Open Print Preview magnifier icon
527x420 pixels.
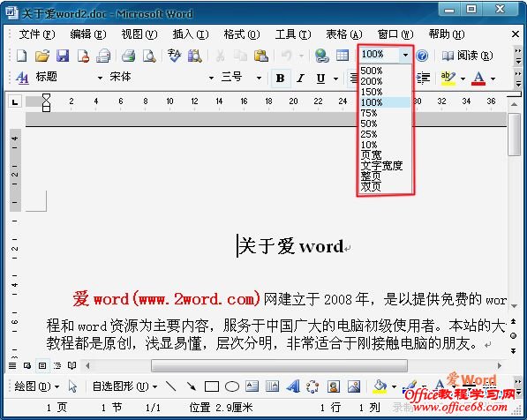click(x=149, y=56)
